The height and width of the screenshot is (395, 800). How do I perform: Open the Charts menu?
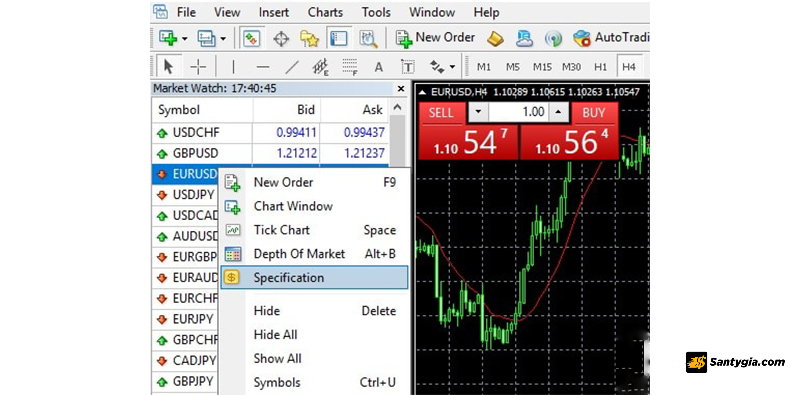[x=325, y=12]
